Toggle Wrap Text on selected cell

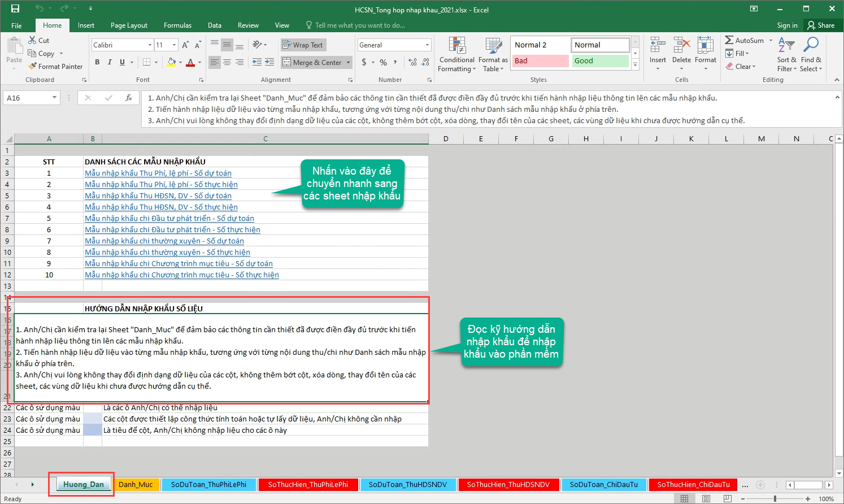302,45
